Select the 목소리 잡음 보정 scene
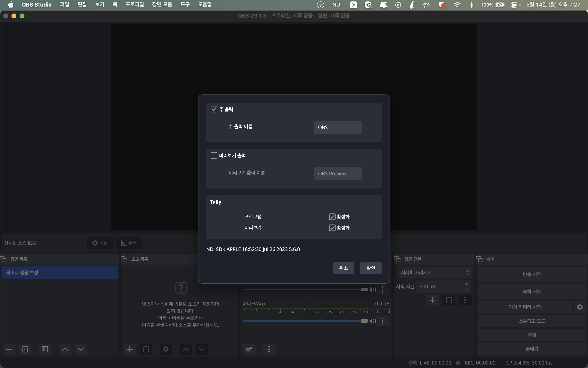This screenshot has height=368, width=588. pyautogui.click(x=60, y=272)
